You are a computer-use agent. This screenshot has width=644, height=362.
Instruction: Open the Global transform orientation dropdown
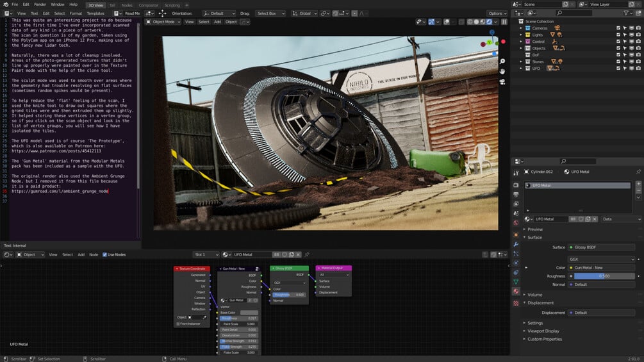tap(305, 13)
